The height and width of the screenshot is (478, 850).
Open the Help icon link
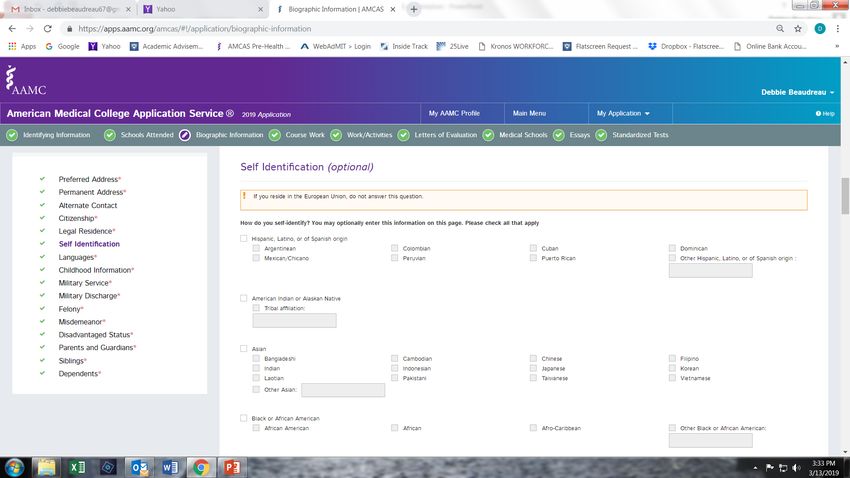[x=825, y=113]
